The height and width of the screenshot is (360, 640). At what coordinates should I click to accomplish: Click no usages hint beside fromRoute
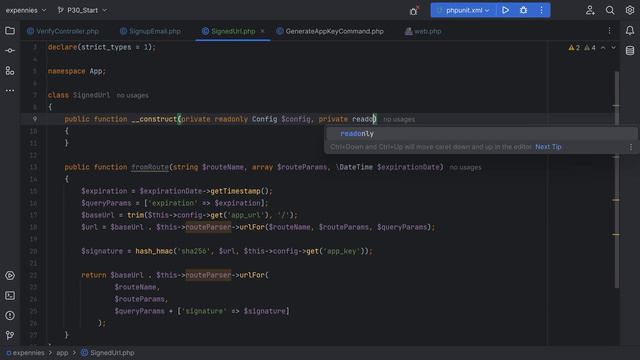coord(465,167)
